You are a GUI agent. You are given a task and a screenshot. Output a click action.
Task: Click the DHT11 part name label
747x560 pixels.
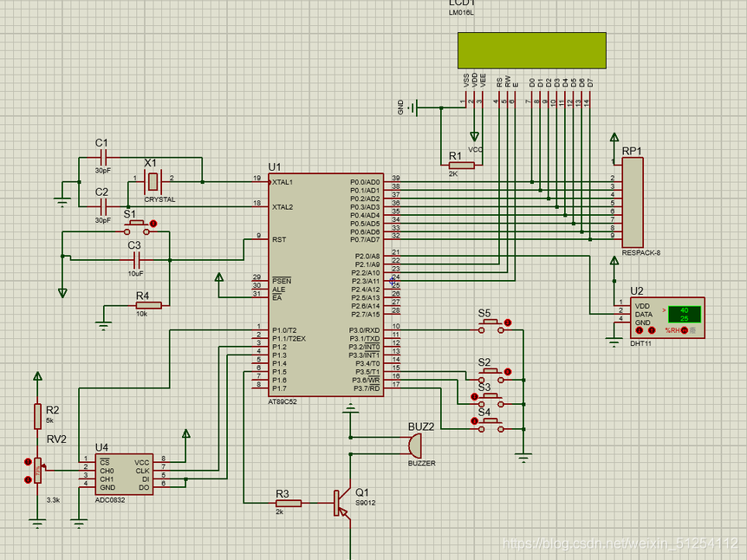point(640,343)
